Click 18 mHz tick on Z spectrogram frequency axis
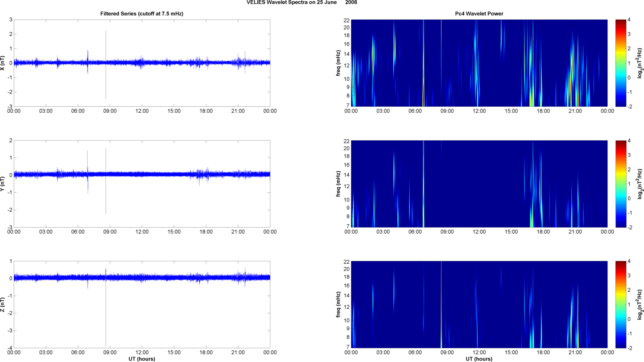Viewport: 644px width, 362px height. coord(346,276)
